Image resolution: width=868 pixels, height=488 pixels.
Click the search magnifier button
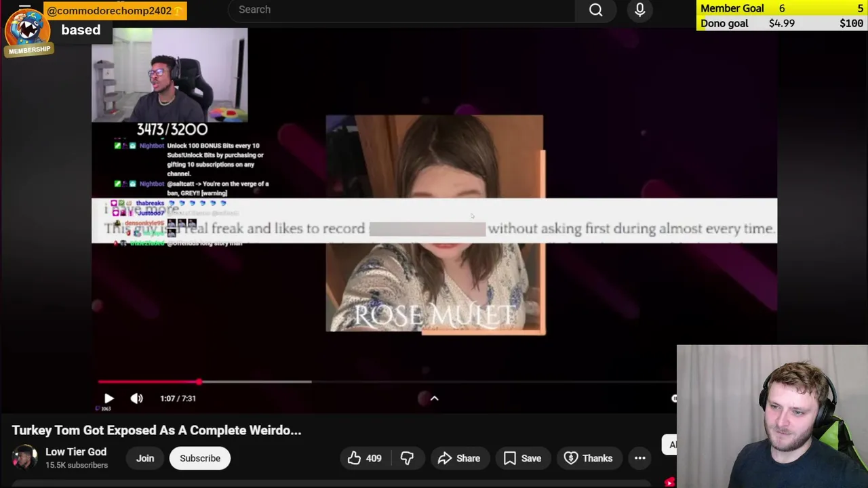coord(595,9)
